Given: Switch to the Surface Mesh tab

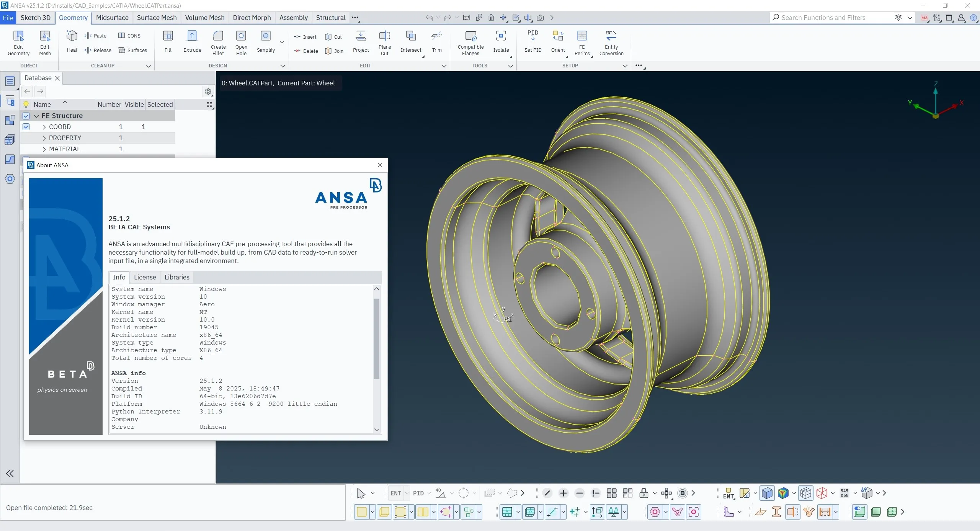Looking at the screenshot, I should pos(157,18).
